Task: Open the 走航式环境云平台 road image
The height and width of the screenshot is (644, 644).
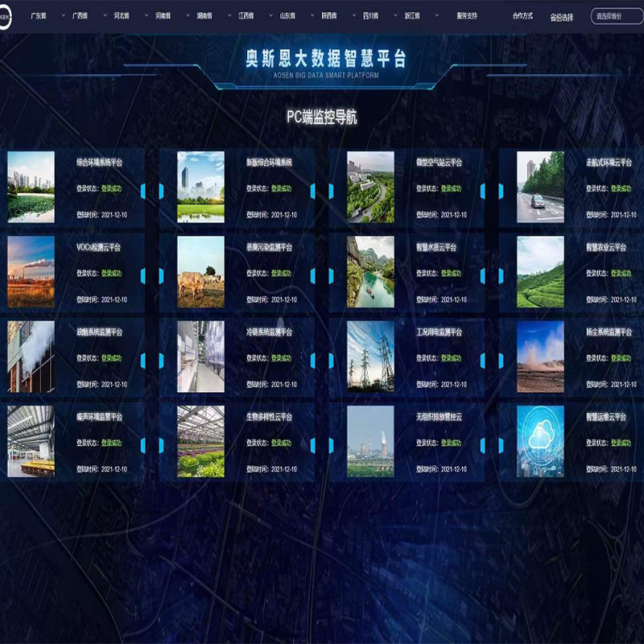Action: (540, 187)
